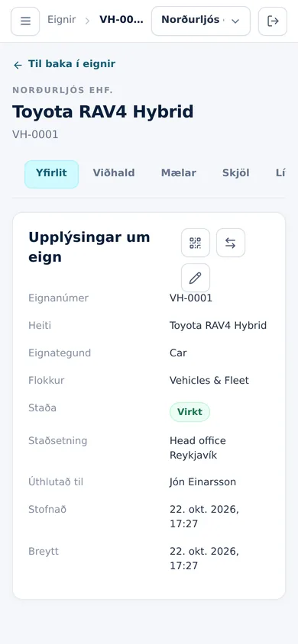Click the Head office Reykjavík location
This screenshot has width=298, height=644.
coord(198,448)
